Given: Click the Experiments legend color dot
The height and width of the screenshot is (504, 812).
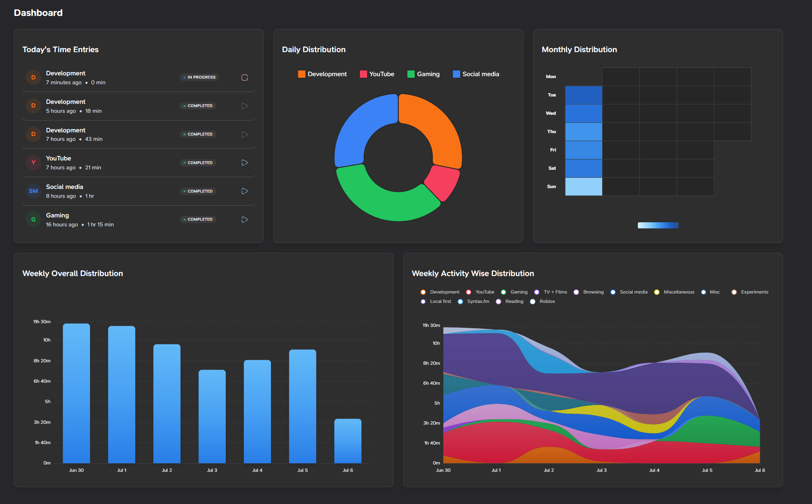Looking at the screenshot, I should [x=734, y=292].
